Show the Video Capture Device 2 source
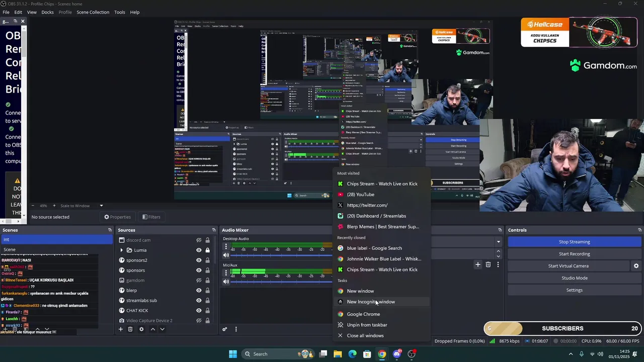 pos(199,321)
